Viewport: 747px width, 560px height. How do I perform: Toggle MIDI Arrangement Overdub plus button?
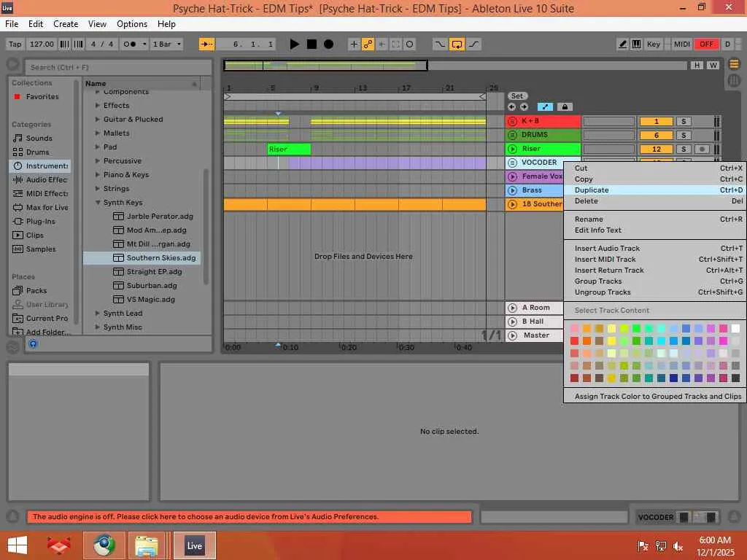[x=354, y=44]
